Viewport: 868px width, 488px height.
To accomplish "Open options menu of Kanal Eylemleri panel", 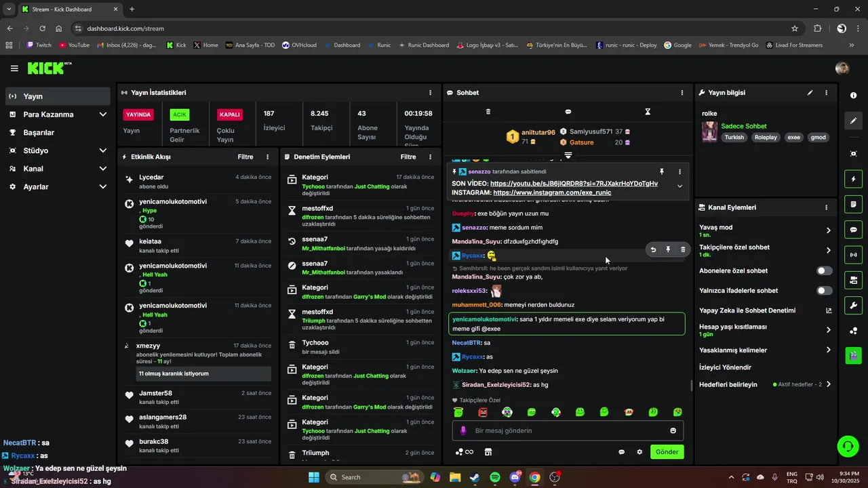I will click(x=826, y=207).
